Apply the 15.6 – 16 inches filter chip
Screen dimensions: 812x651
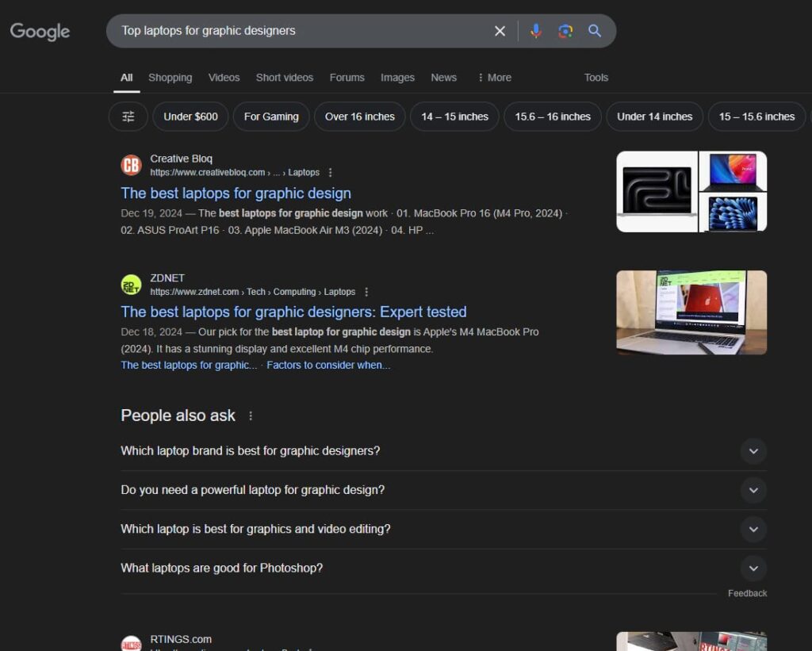pos(553,117)
